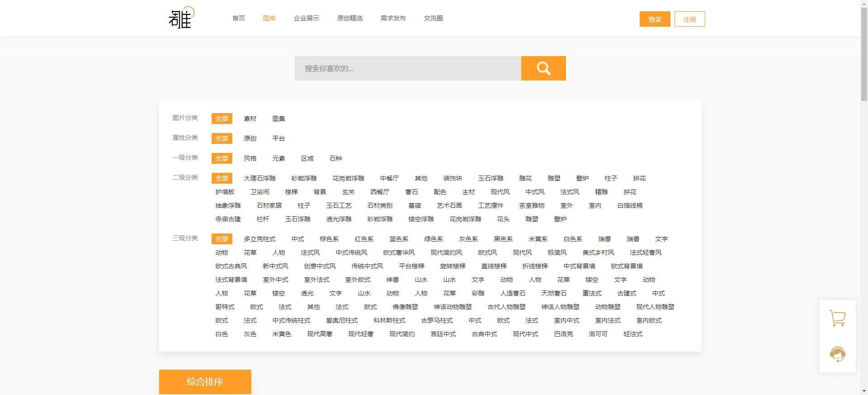This screenshot has height=395, width=868.
Task: Filter by 多立克柱式
Action: (260, 239)
